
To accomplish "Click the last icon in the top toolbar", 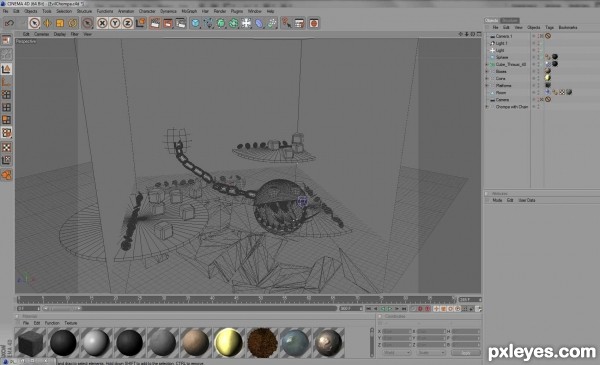I will click(x=314, y=23).
